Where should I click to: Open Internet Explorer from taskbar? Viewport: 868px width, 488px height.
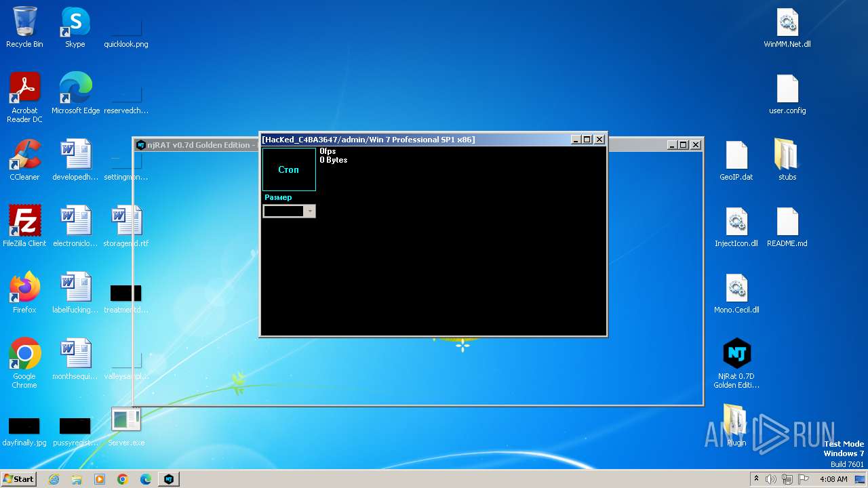54,479
